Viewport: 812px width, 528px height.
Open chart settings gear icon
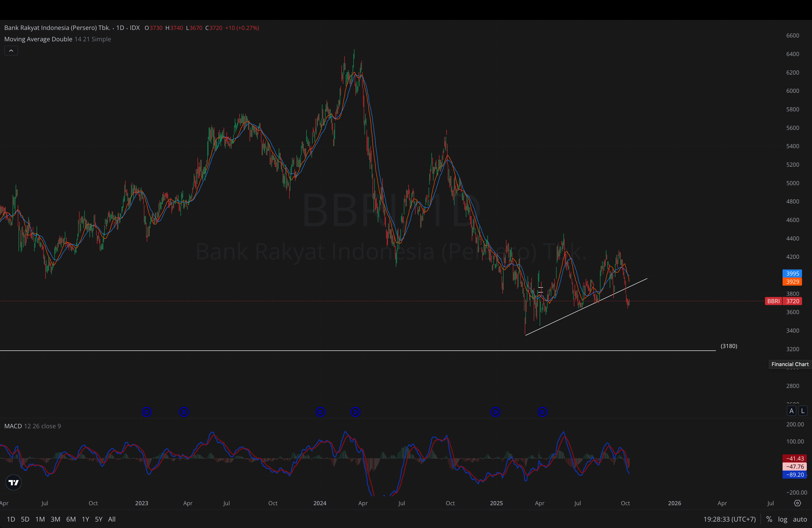(797, 503)
